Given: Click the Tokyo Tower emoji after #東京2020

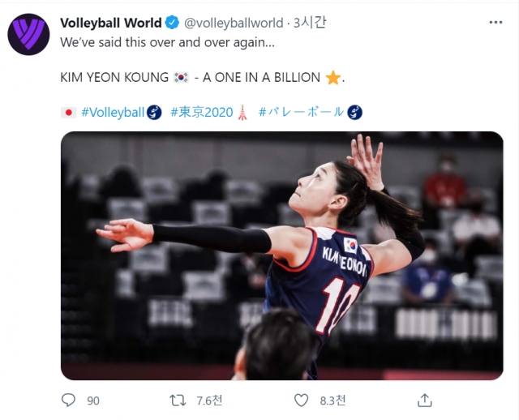Looking at the screenshot, I should [242, 113].
